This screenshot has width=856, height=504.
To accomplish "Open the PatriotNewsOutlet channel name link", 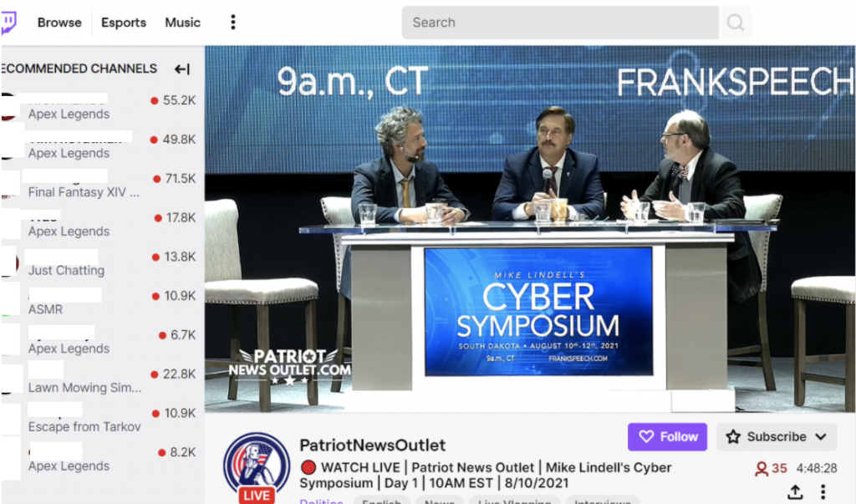I will [x=372, y=445].
